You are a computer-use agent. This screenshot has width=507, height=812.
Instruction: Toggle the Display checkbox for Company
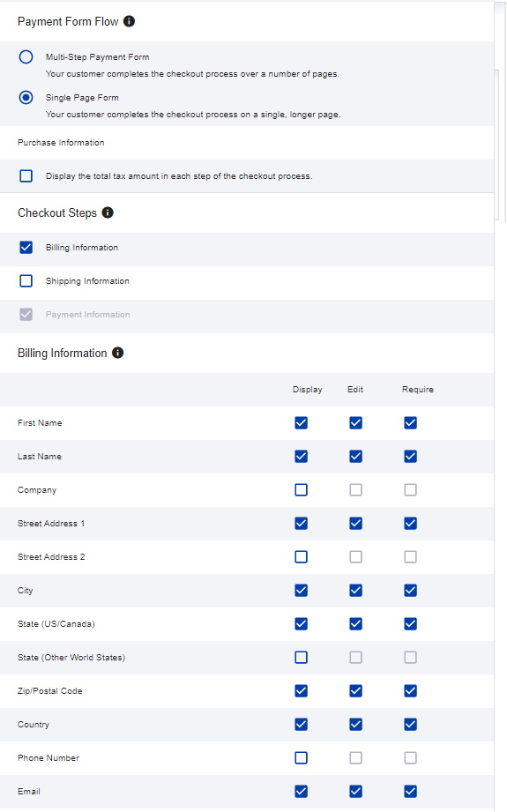[x=301, y=490]
